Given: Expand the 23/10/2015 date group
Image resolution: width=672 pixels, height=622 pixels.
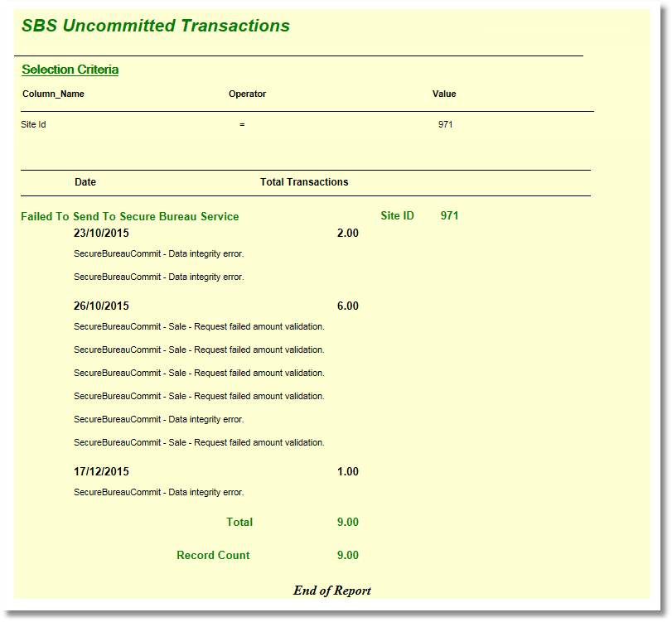Looking at the screenshot, I should (101, 233).
